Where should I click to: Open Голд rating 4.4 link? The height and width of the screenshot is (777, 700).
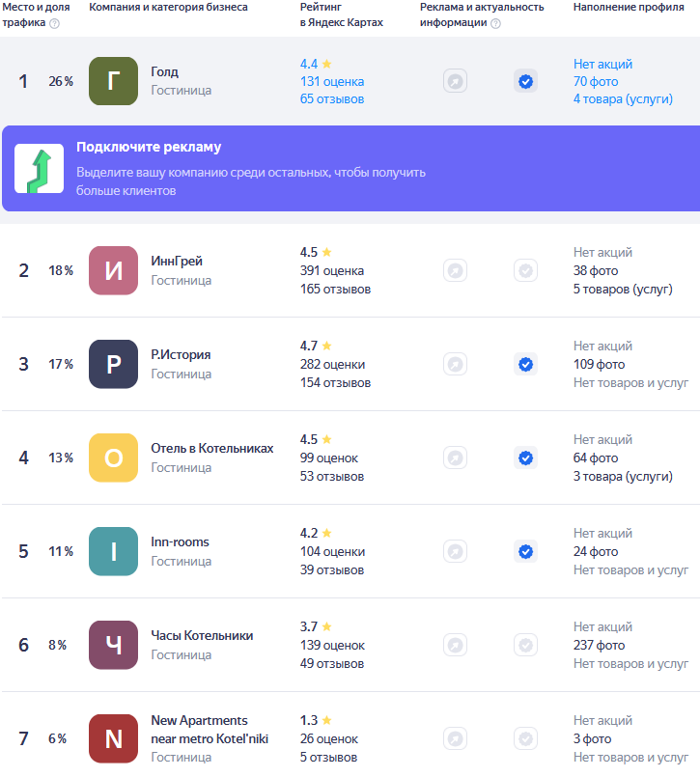tap(316, 64)
